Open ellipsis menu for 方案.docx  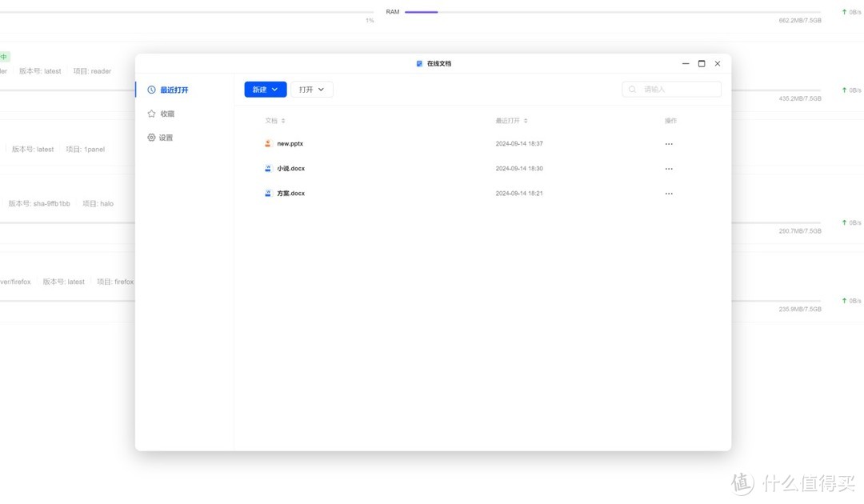[x=669, y=193]
